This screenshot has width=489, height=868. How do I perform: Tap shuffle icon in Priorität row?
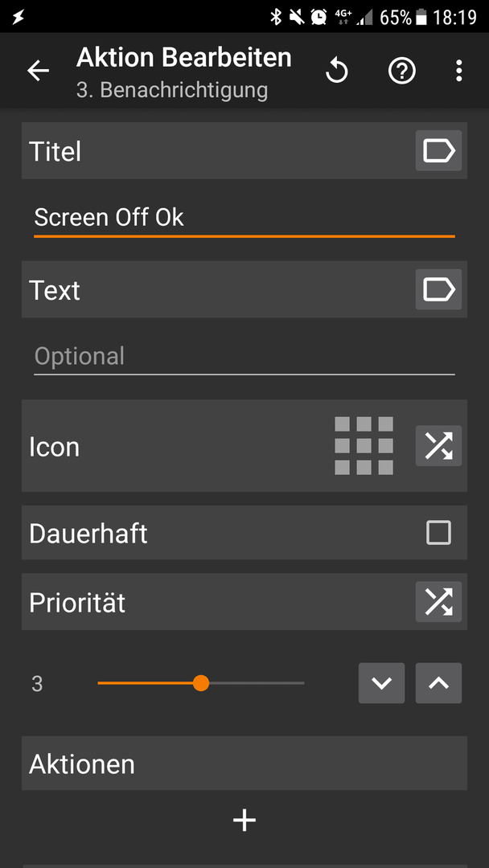[438, 602]
